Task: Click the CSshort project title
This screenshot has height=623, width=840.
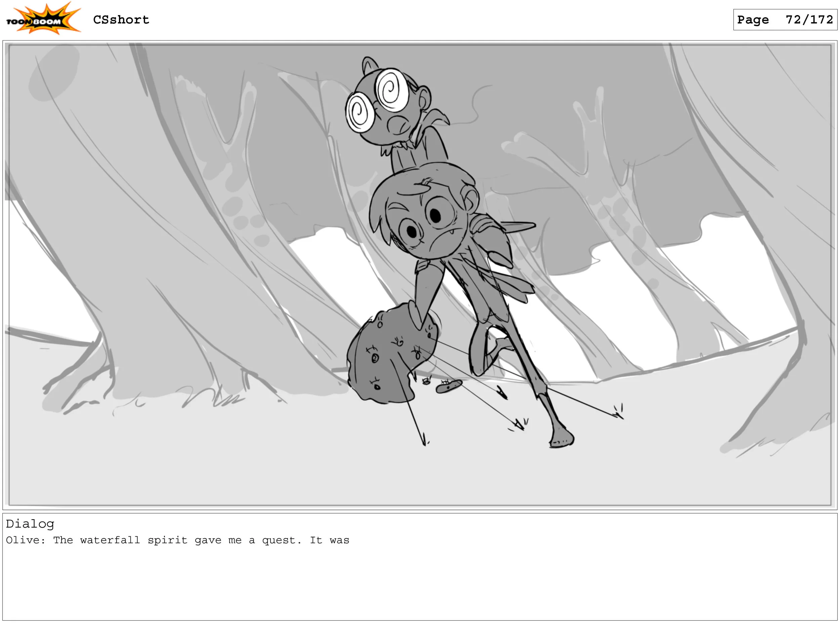Action: click(x=121, y=19)
